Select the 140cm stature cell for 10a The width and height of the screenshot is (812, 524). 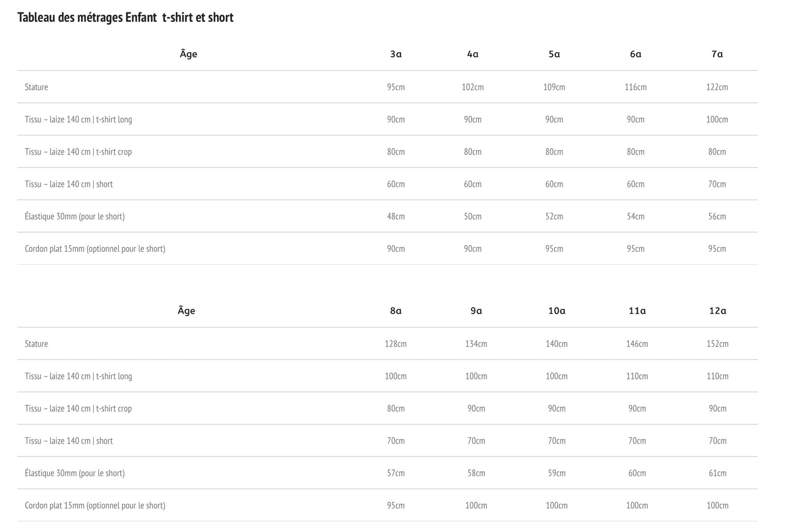click(x=556, y=344)
